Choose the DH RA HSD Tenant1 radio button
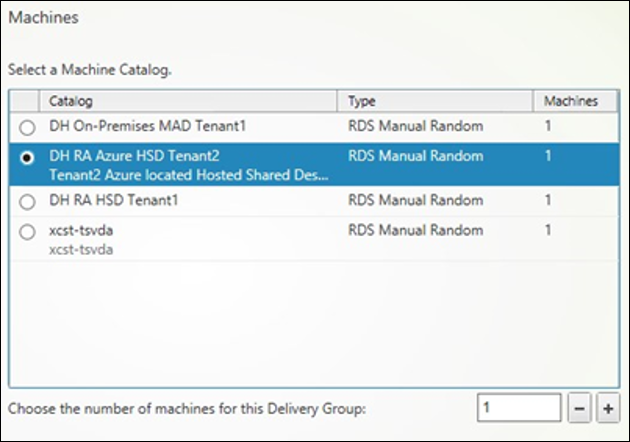This screenshot has height=442, width=630. tap(27, 202)
